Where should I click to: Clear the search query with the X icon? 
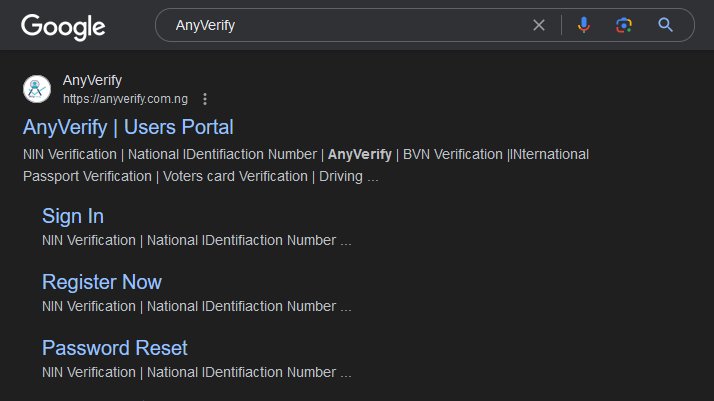tap(539, 25)
